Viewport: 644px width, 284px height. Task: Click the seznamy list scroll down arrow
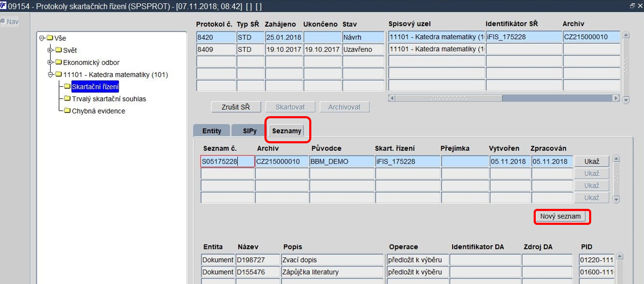pyautogui.click(x=616, y=200)
